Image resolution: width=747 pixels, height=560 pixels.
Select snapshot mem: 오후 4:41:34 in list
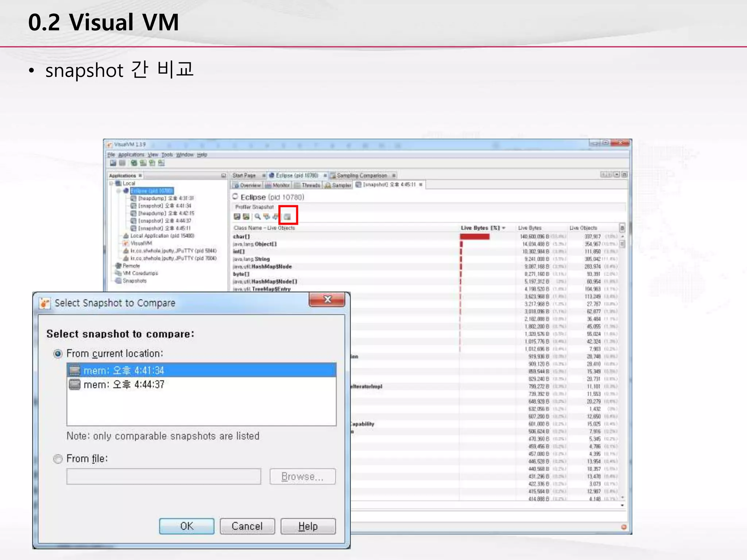(201, 370)
